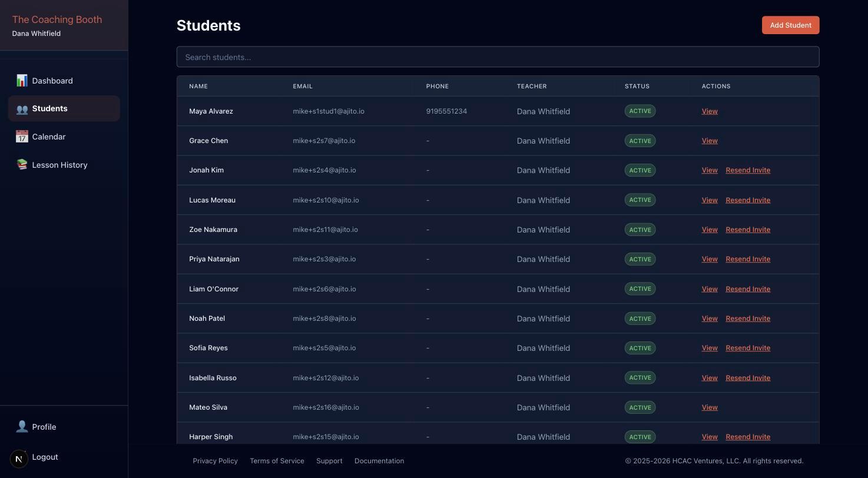Click the Active status badge for Zoe Nakamura
Viewport: 868px width, 478px height.
click(x=640, y=230)
